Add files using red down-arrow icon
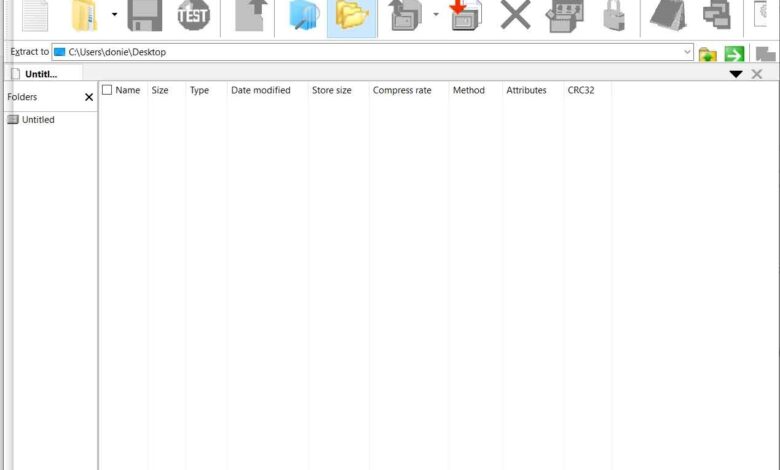The image size is (780, 470). [x=466, y=15]
